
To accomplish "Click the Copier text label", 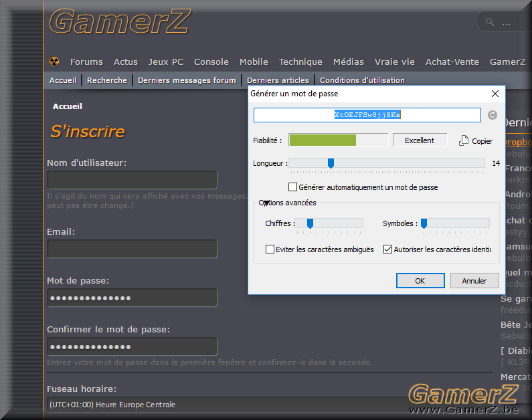I will [482, 141].
